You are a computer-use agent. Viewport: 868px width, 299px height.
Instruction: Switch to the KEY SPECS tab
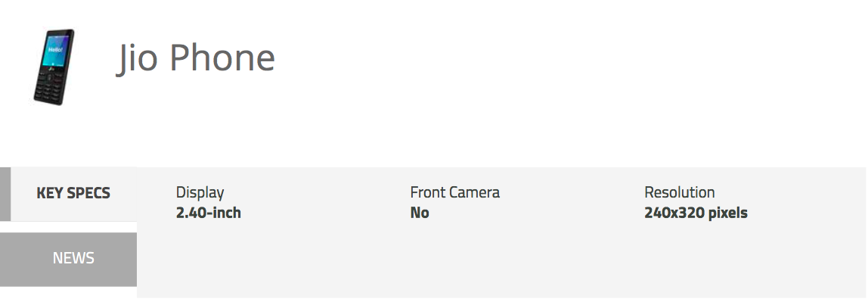tap(73, 193)
